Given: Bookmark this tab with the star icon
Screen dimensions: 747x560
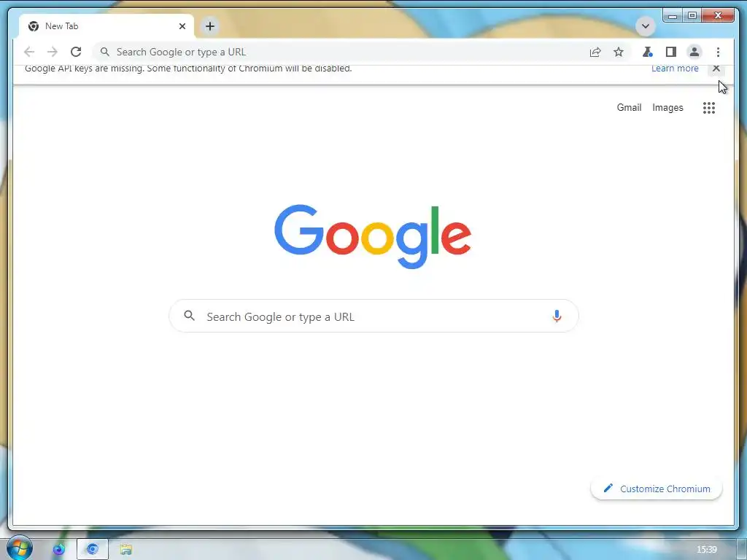Looking at the screenshot, I should click(619, 52).
